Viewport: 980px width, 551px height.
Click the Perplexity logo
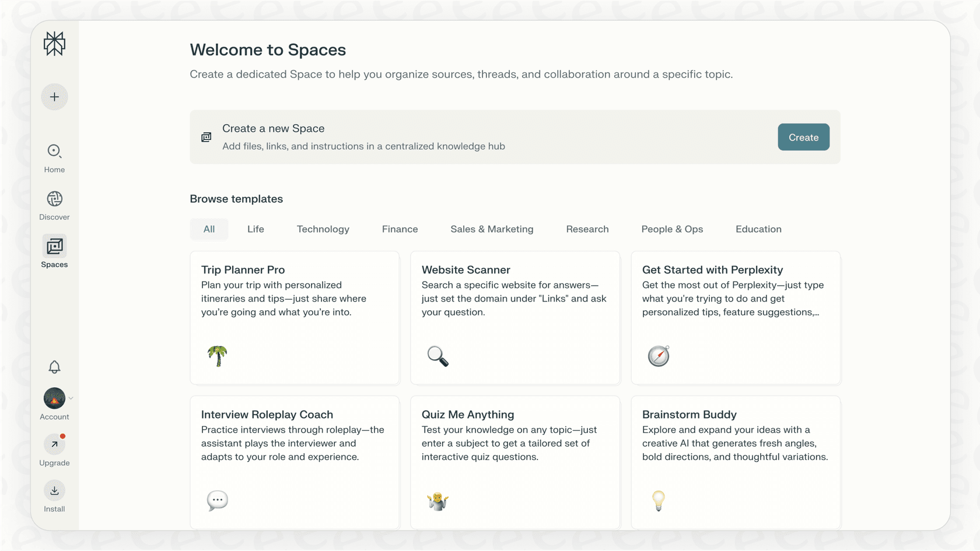(54, 43)
